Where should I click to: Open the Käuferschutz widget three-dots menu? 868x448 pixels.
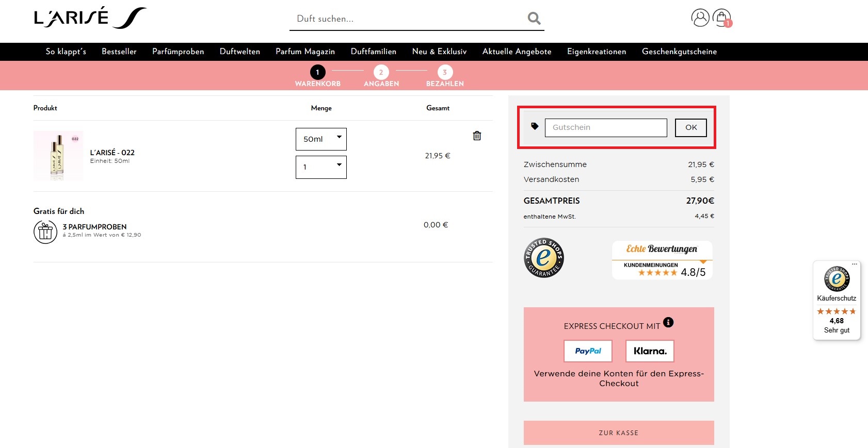point(855,264)
